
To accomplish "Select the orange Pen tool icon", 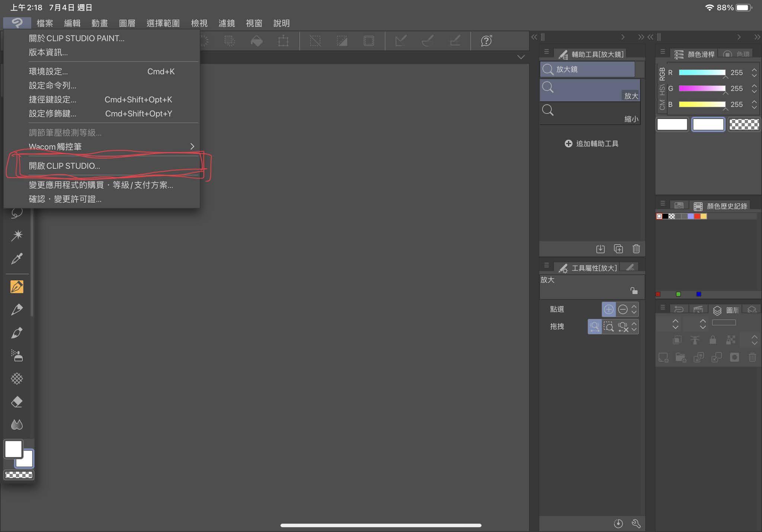I will tap(17, 287).
